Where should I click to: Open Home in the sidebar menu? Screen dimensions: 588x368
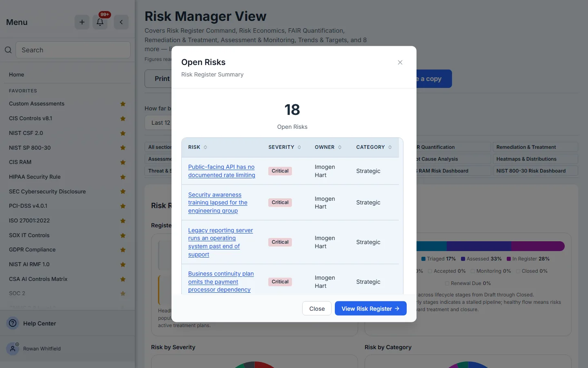(x=16, y=74)
